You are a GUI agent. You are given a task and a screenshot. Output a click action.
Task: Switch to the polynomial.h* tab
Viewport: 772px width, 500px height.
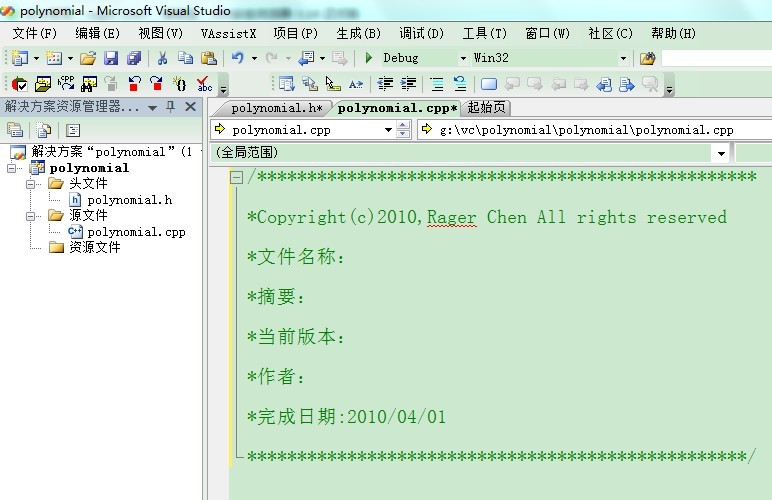click(277, 108)
